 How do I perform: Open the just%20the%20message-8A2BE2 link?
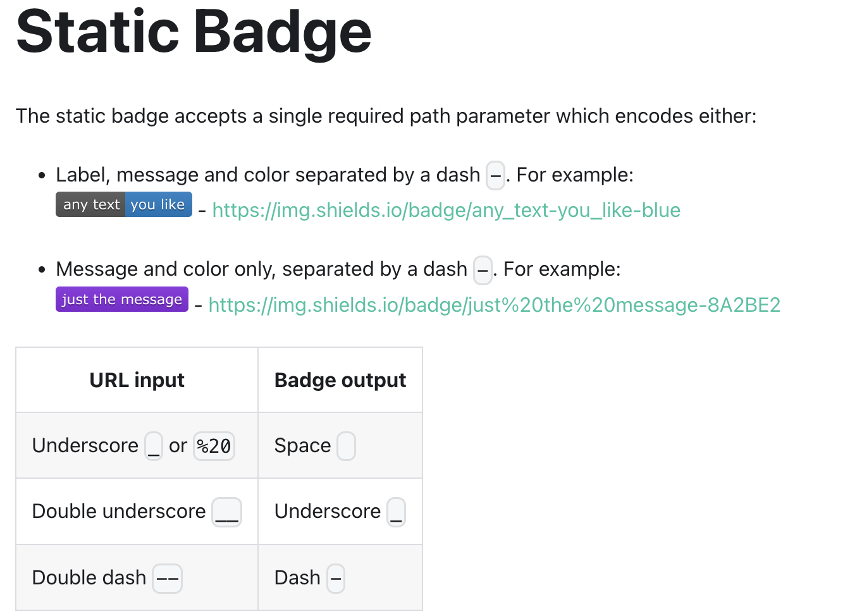pyautogui.click(x=494, y=305)
